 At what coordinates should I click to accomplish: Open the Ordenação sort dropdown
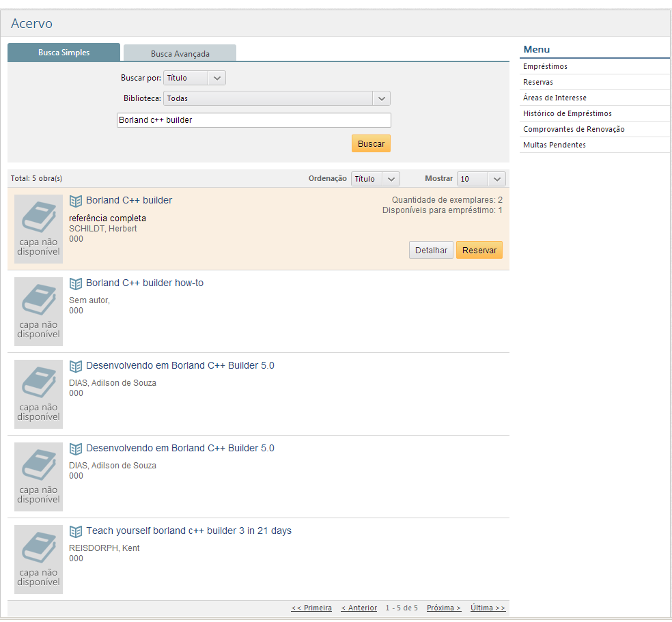375,179
